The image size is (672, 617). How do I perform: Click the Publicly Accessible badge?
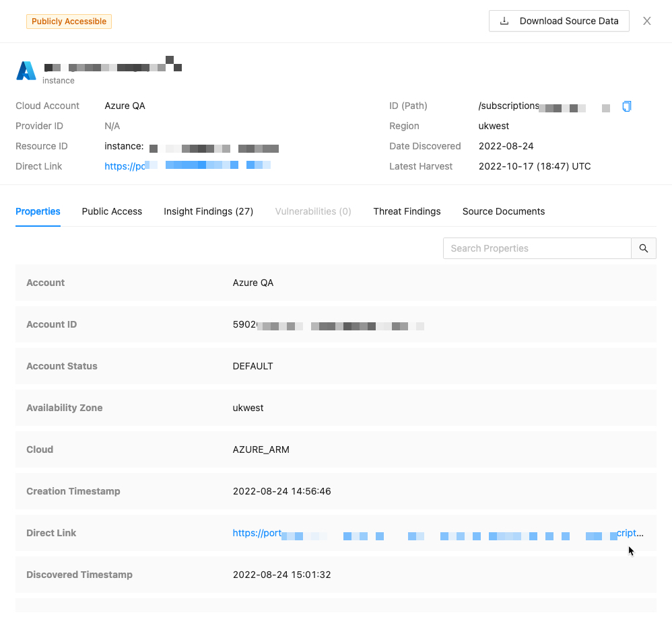[69, 22]
